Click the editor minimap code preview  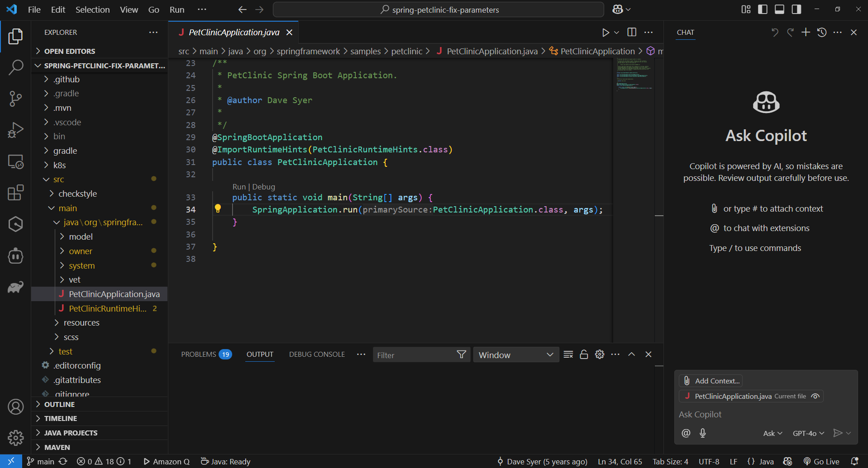click(634, 75)
